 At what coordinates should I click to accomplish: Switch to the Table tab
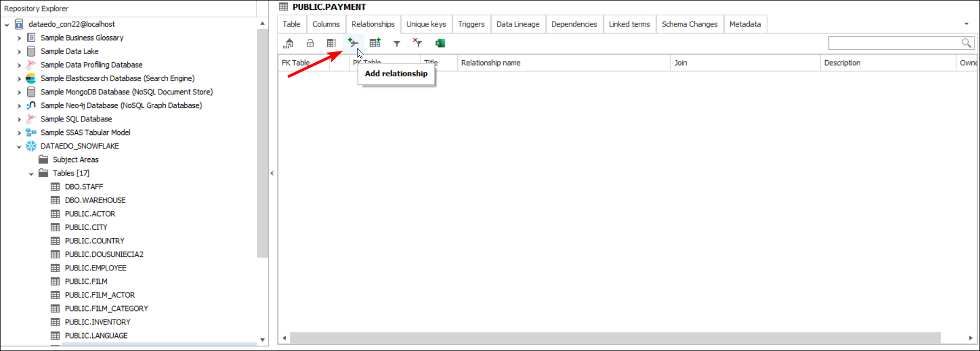(291, 24)
